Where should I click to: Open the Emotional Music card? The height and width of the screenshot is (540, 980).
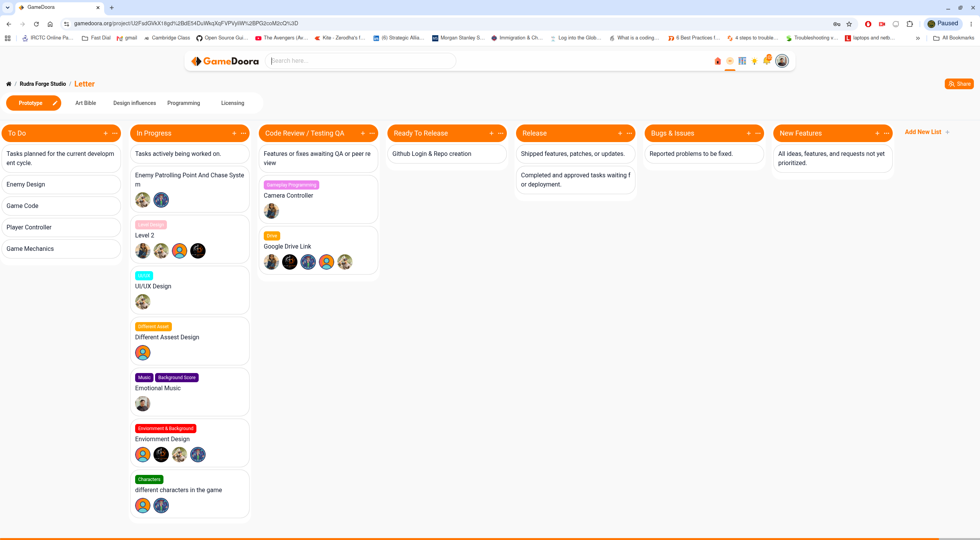[x=190, y=392]
